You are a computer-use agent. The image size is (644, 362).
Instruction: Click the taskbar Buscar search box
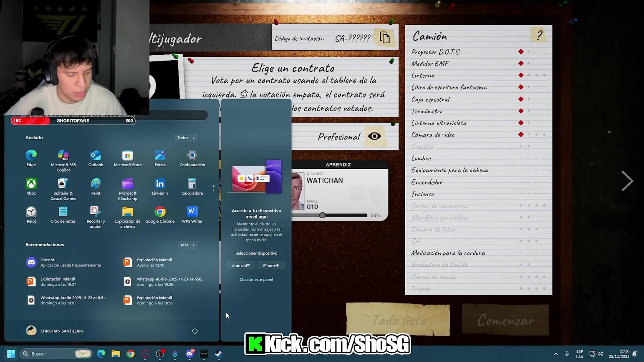(56, 354)
